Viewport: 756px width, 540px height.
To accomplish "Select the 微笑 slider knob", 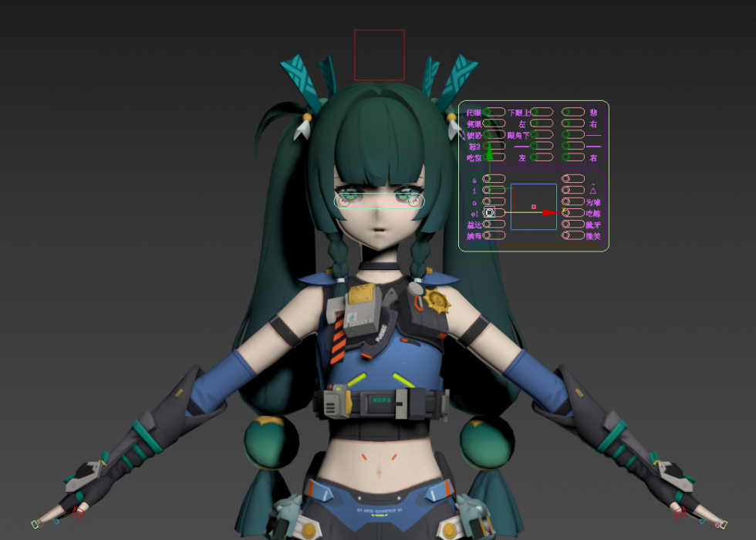I will [x=566, y=235].
